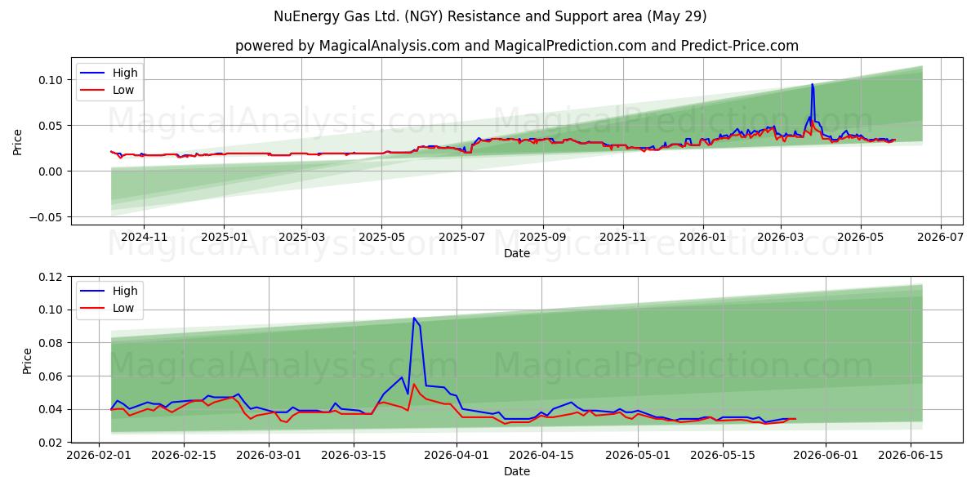
Task: Click the −0.05 price tick on top chart
Action: point(48,216)
